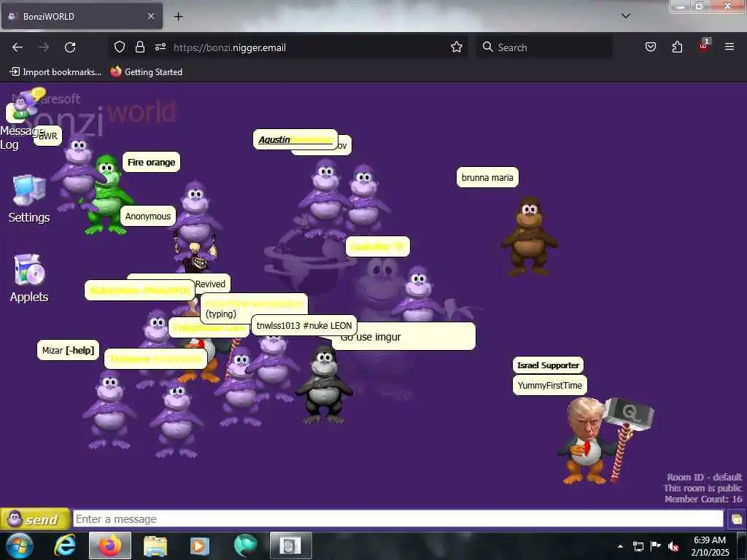Open Windows Explorer folder in taskbar
Viewport: 747px width, 560px height.
coord(155,545)
